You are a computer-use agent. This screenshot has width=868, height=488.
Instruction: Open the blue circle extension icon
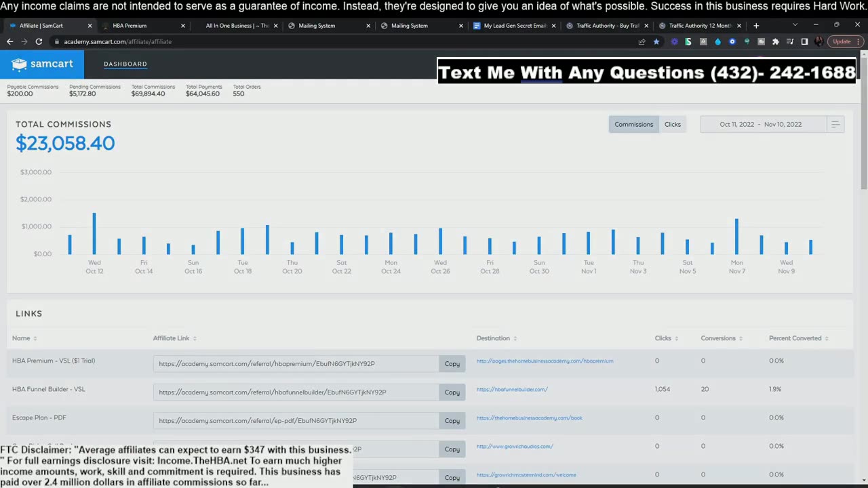point(732,41)
